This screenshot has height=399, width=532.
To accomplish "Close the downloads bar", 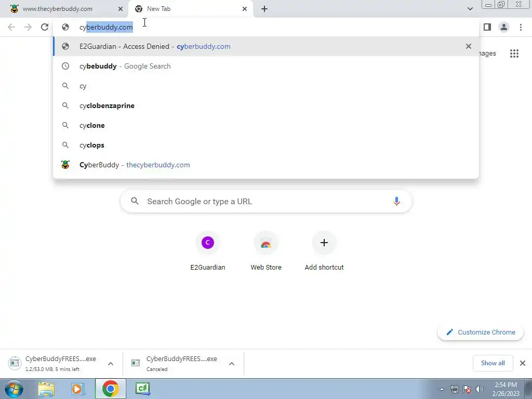I will [x=523, y=363].
